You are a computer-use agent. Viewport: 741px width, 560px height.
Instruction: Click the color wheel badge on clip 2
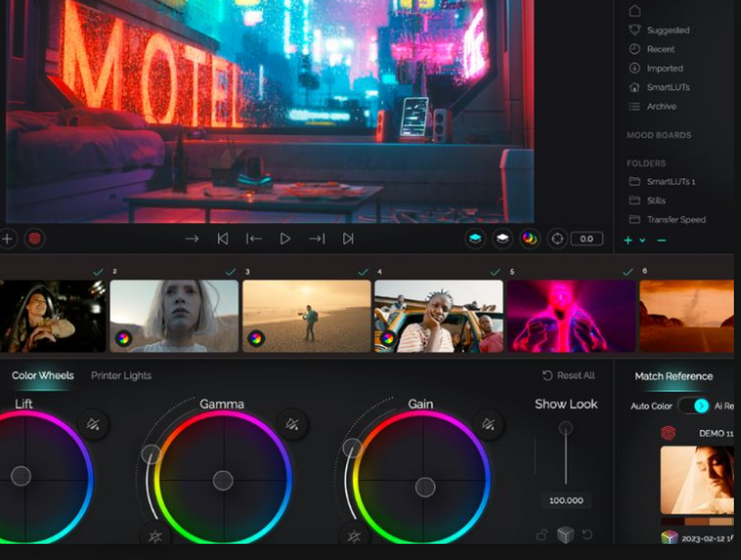(x=123, y=339)
